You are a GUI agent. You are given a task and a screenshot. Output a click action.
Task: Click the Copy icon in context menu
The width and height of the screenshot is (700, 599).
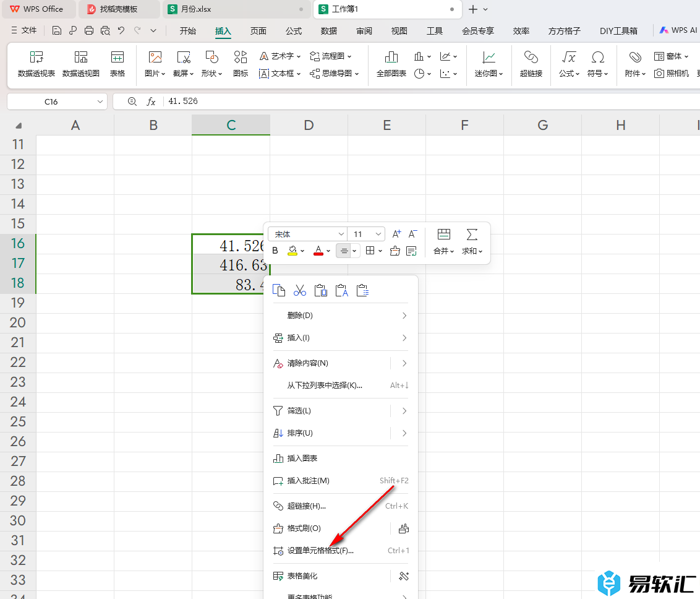[x=279, y=290]
